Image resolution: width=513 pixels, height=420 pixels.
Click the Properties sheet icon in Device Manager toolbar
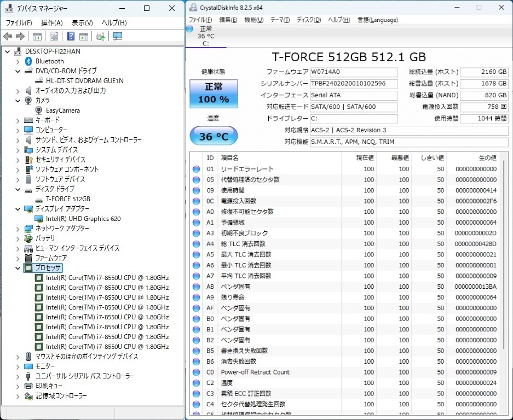pos(54,36)
